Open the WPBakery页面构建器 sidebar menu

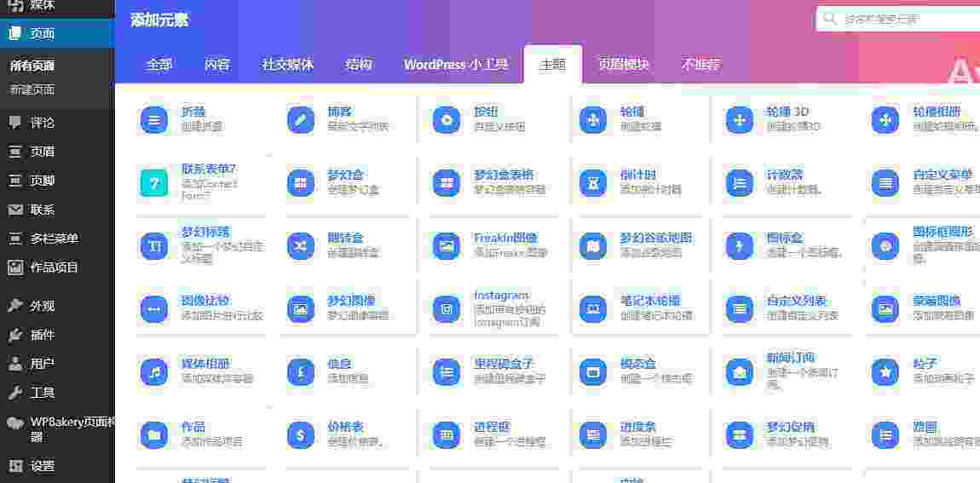click(57, 428)
